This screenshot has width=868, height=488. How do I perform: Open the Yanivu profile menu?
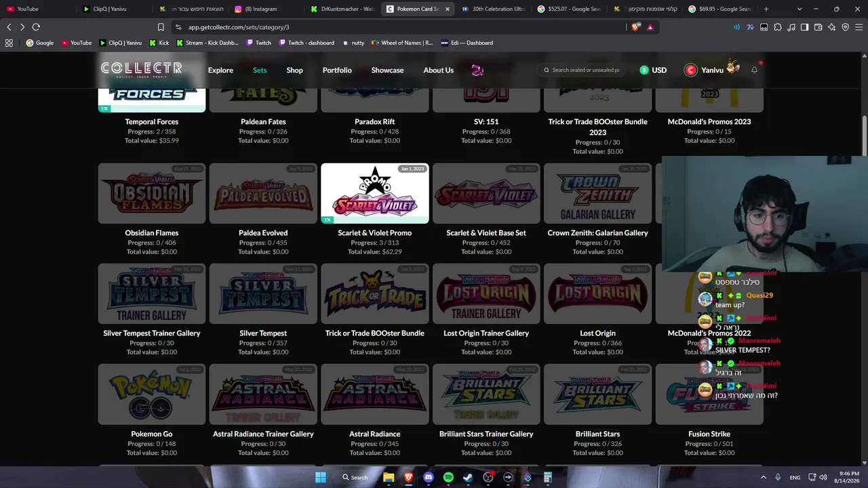(x=712, y=69)
